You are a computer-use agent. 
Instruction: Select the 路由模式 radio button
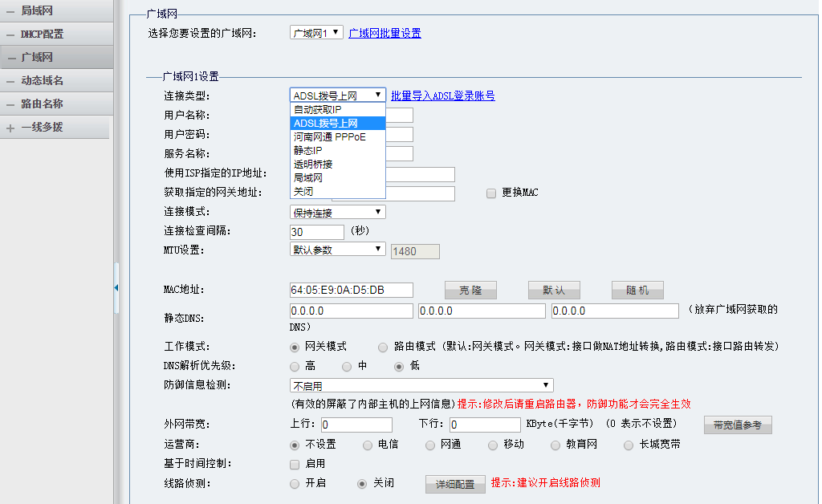(x=383, y=347)
